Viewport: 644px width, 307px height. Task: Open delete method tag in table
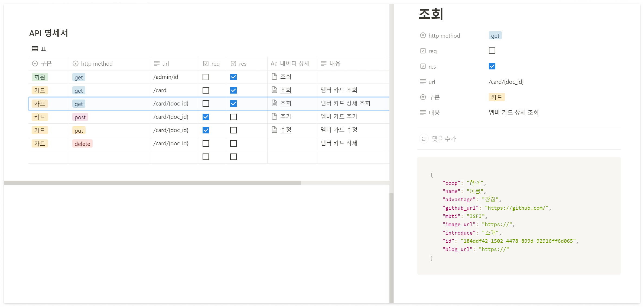tap(82, 144)
